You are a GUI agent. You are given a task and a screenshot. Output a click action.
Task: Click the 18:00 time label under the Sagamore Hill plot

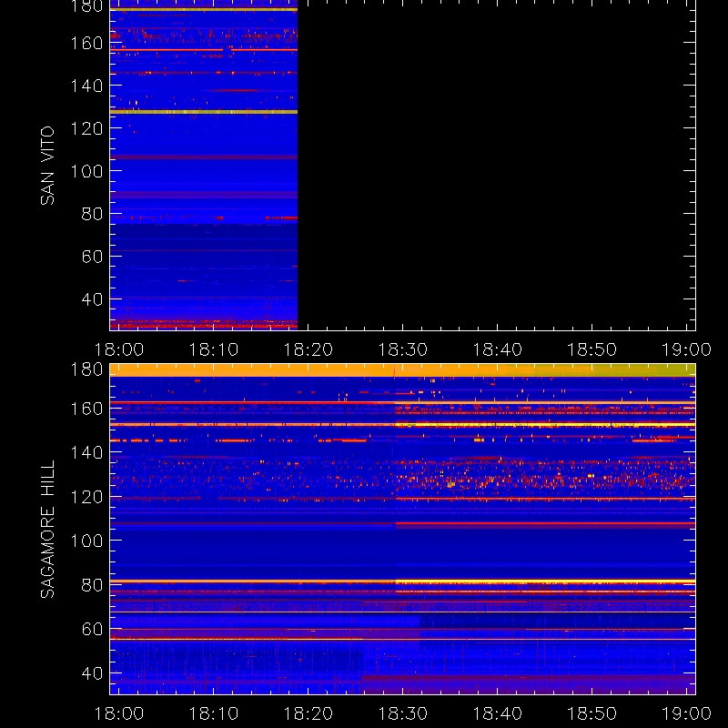coord(119,713)
